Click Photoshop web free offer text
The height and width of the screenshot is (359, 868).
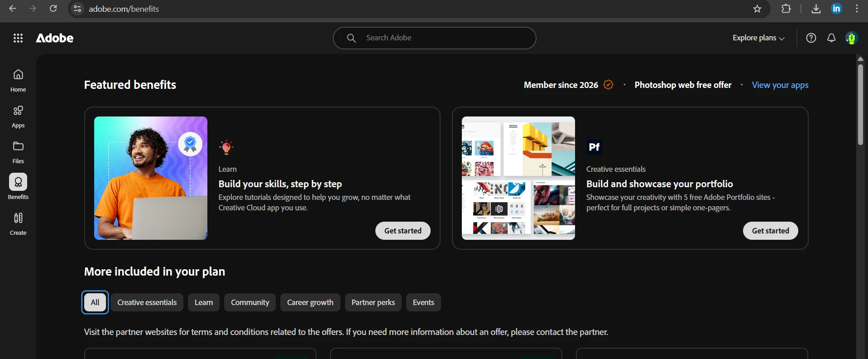(683, 85)
